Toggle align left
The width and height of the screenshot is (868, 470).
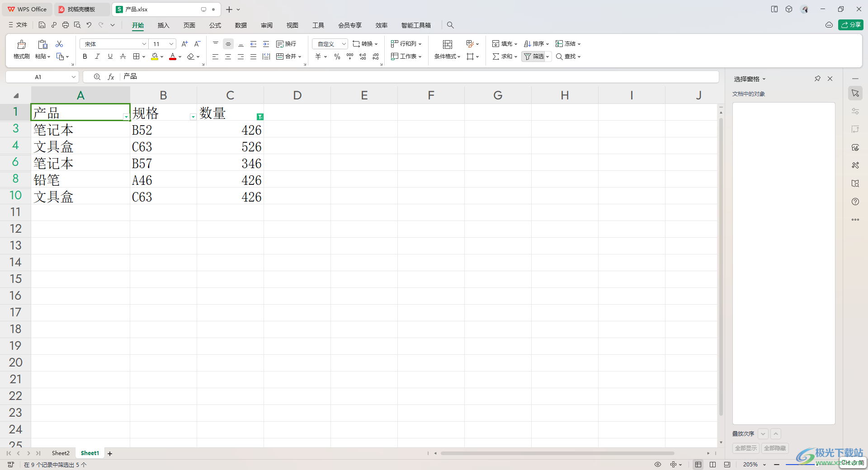[x=216, y=56]
